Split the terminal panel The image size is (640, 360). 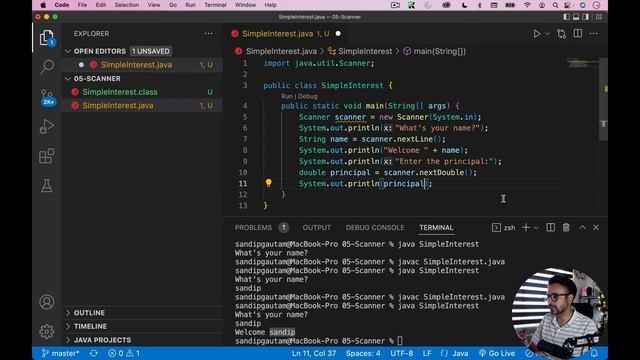(x=550, y=227)
